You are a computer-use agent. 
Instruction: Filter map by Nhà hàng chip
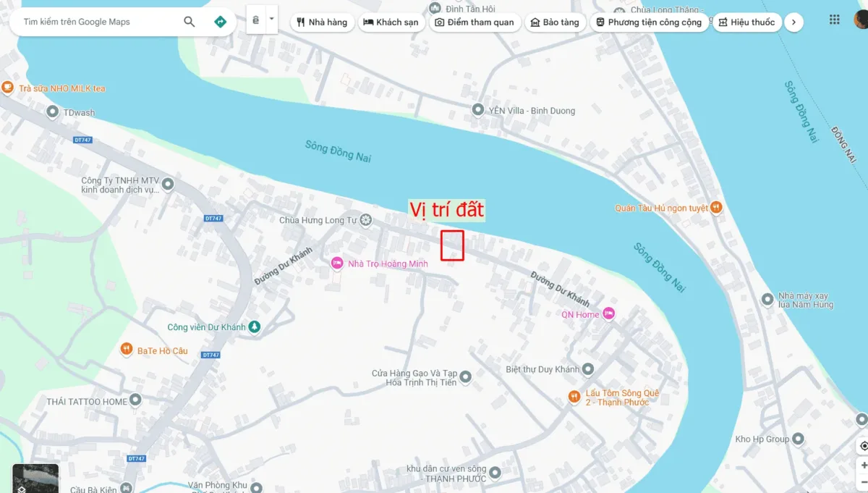pyautogui.click(x=323, y=22)
